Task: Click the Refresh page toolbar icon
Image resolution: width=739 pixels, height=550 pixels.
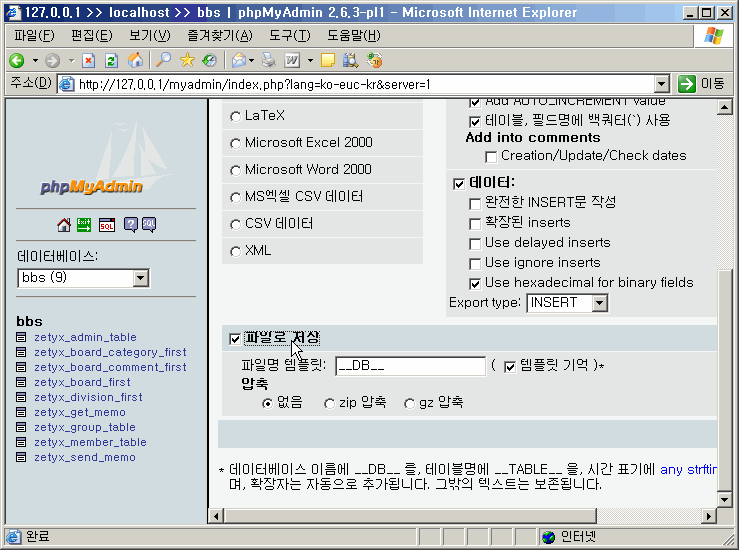Action: (111, 60)
